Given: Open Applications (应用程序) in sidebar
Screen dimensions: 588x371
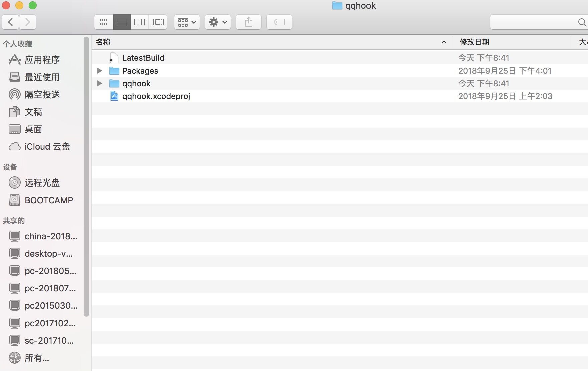Looking at the screenshot, I should point(42,60).
